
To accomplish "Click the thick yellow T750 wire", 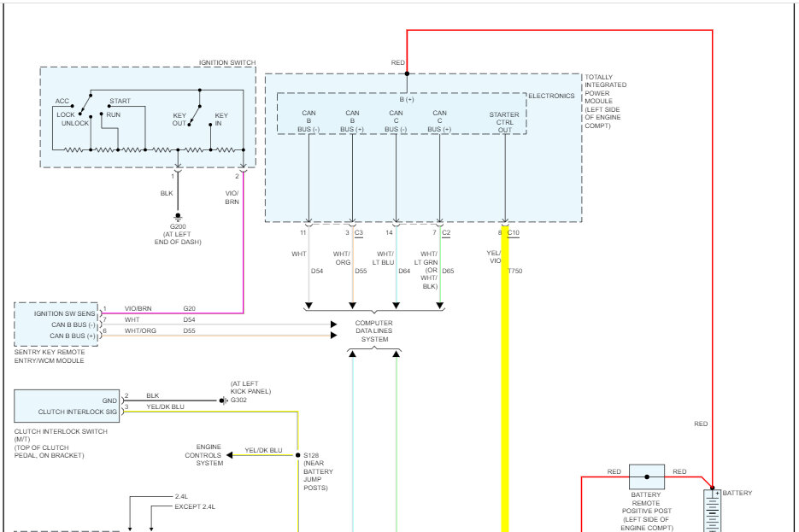I will 505,379.
